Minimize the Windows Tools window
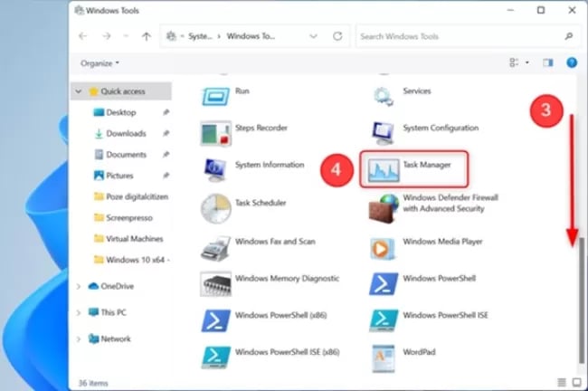 510,10
